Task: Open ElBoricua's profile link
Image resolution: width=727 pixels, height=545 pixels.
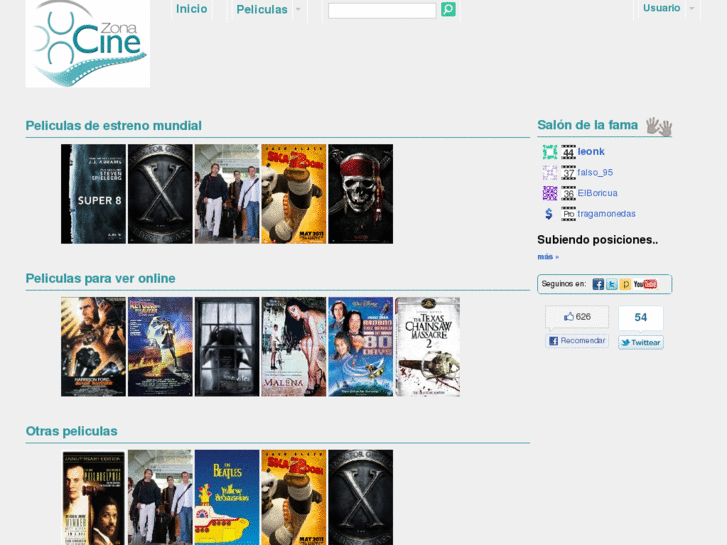Action: pyautogui.click(x=598, y=193)
